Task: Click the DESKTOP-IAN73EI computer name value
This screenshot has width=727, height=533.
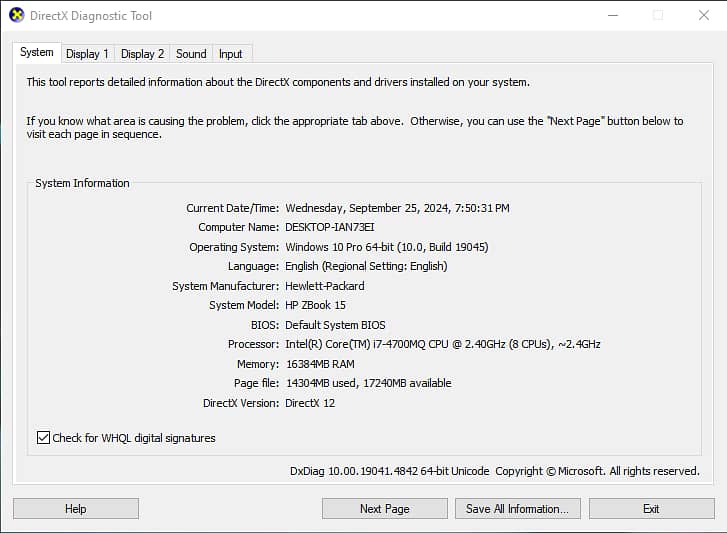Action: [329, 227]
